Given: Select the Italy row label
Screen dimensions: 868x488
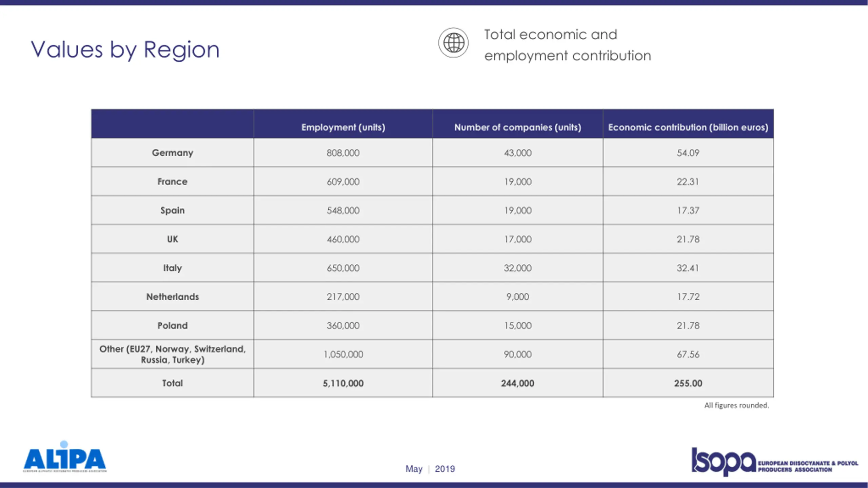Looking at the screenshot, I should tap(173, 268).
